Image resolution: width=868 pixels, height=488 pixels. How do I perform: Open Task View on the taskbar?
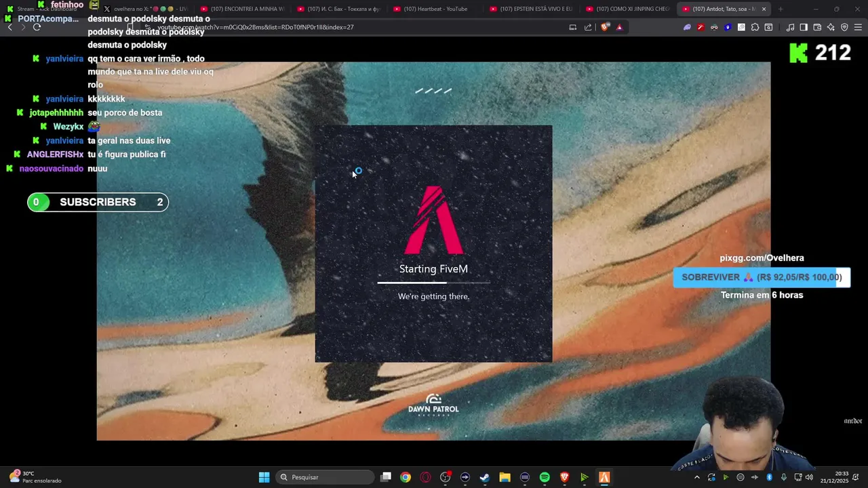[x=386, y=477]
